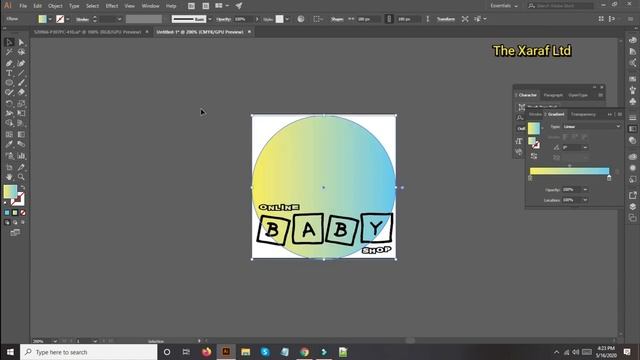Select the Rotate tool
Viewport: 640px width, 360px height.
click(x=9, y=103)
